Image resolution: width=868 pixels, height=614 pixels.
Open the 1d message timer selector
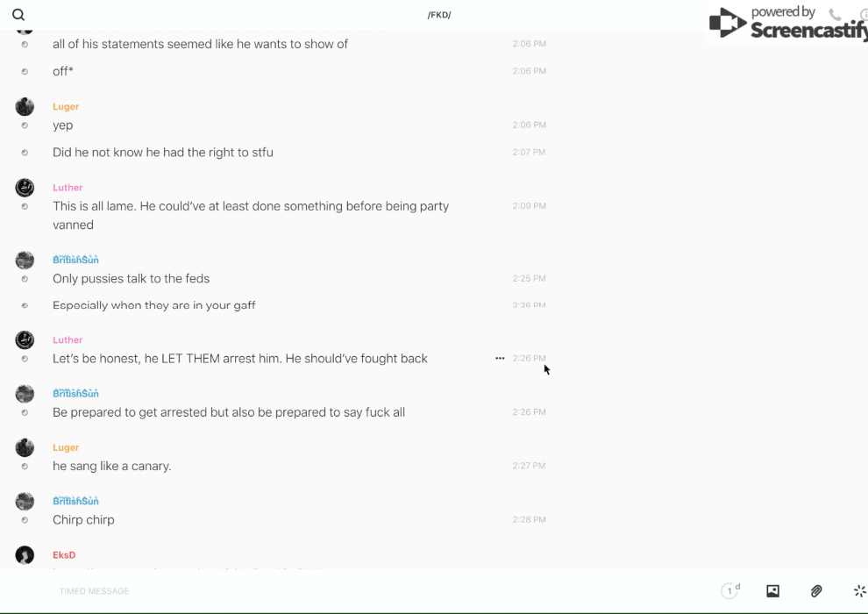pyautogui.click(x=730, y=591)
